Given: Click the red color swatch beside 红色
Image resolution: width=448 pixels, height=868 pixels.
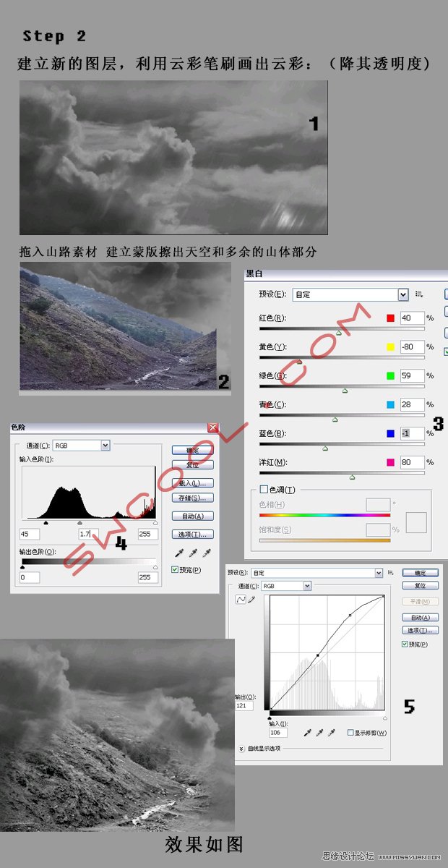Looking at the screenshot, I should pos(391,318).
